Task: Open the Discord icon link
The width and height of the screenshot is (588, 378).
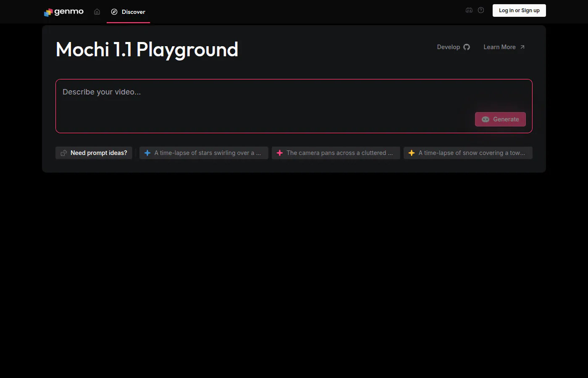Action: click(469, 10)
